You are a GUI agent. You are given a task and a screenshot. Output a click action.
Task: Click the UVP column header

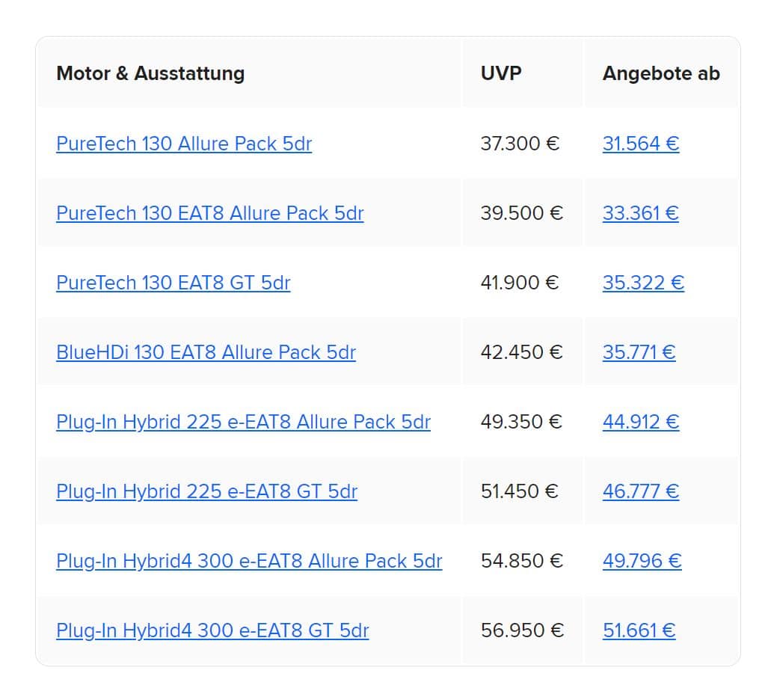pos(501,73)
